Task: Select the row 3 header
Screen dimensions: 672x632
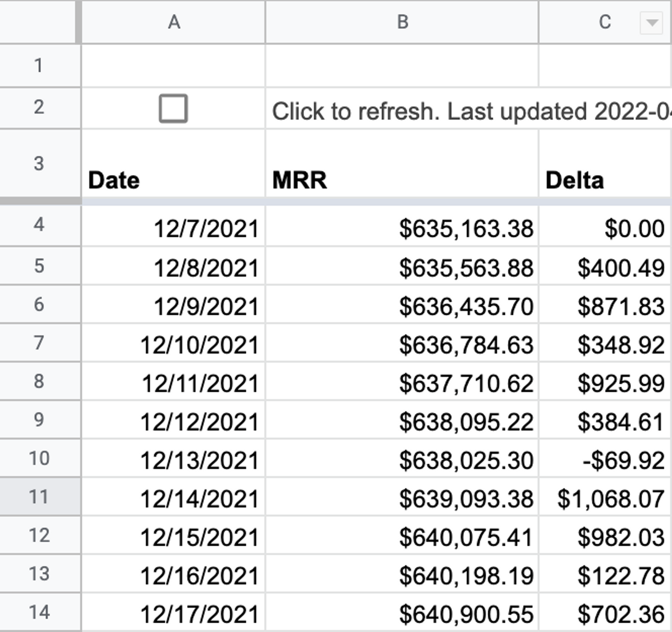Action: [x=39, y=164]
